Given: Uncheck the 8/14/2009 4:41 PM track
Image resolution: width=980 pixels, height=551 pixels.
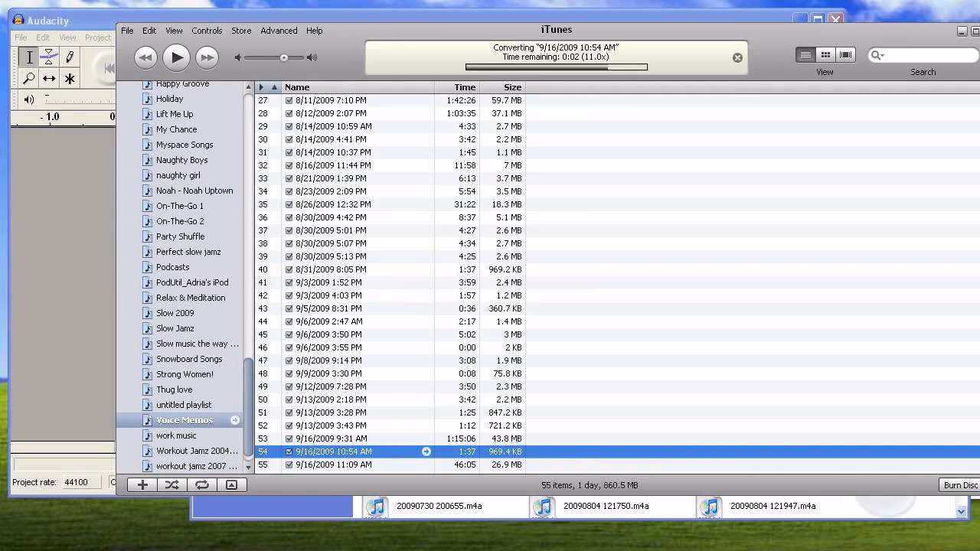Looking at the screenshot, I should tap(289, 139).
